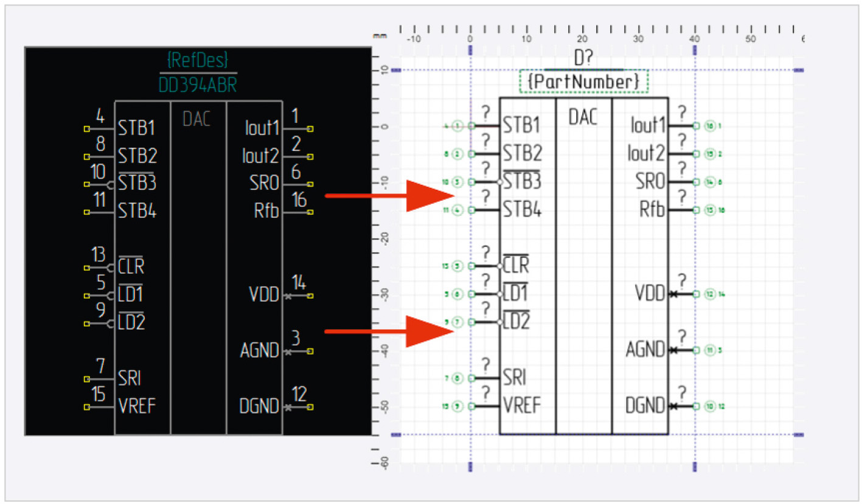Select the Iout1 pin name in the white editor

[x=648, y=126]
